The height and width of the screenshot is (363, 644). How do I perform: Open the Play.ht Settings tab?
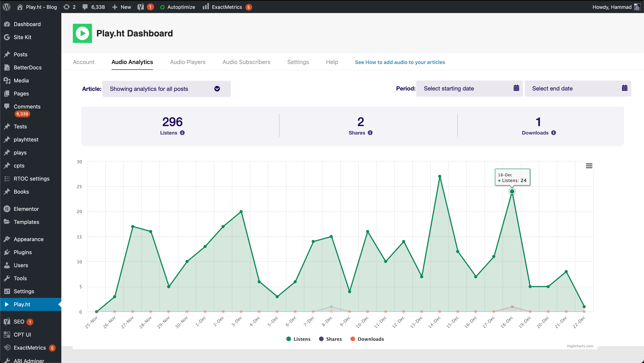tap(298, 62)
